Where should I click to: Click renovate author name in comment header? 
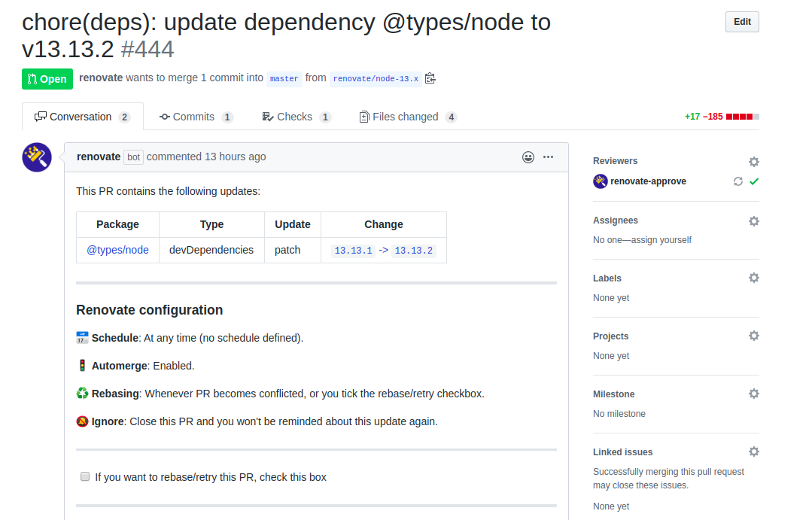[99, 157]
